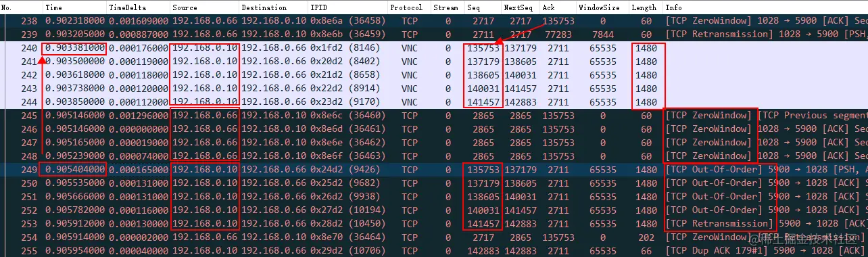Click the TCP Dup ACK 179#1 Info cell

pos(767,251)
